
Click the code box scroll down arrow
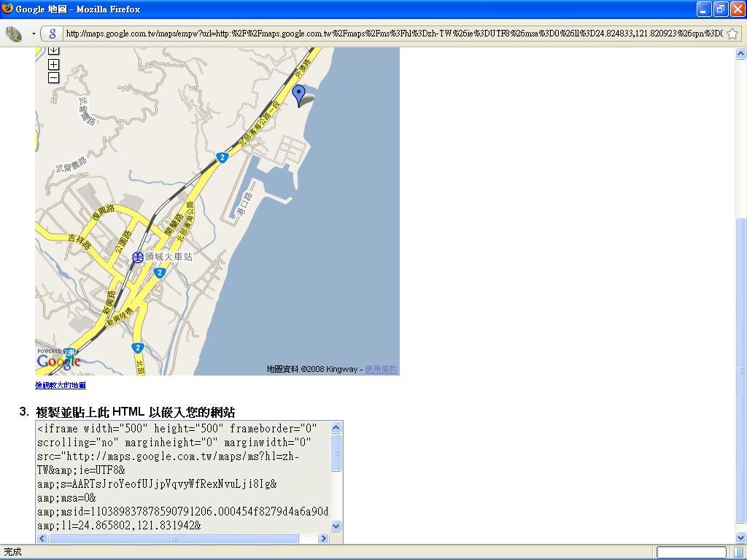coord(336,526)
